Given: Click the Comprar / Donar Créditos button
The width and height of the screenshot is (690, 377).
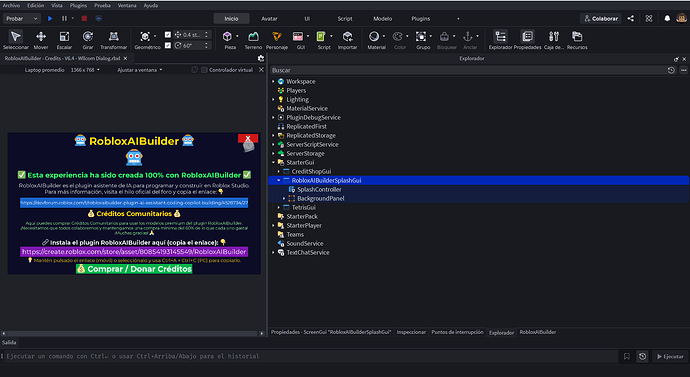Looking at the screenshot, I should (134, 269).
